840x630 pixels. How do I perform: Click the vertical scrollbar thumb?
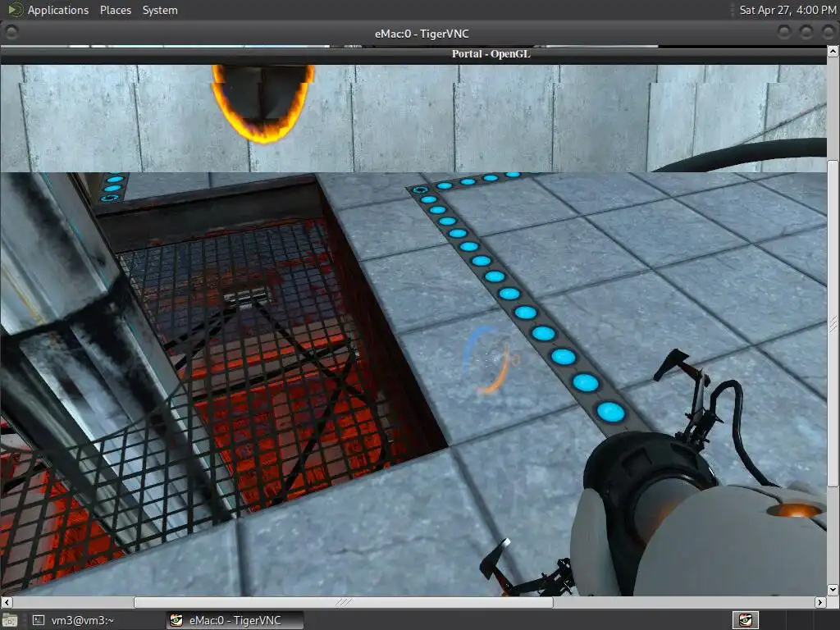tap(833, 323)
